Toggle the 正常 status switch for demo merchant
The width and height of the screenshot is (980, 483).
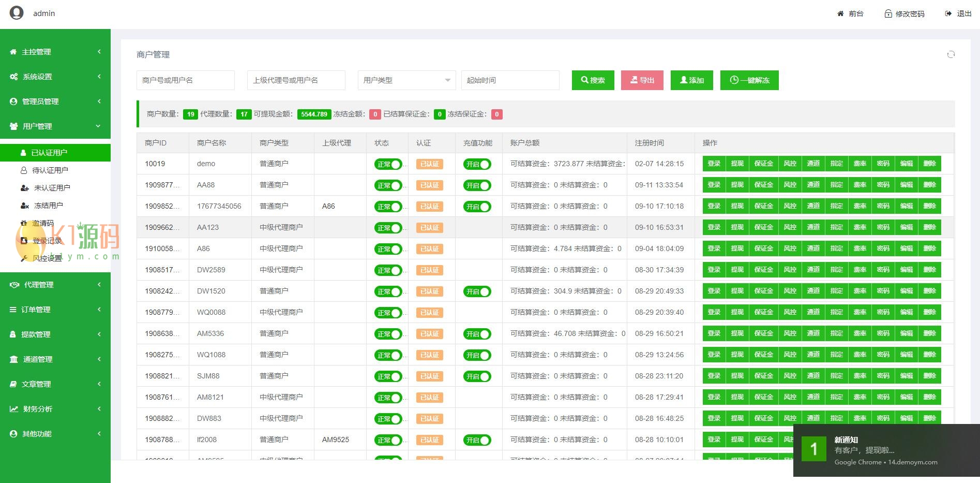click(388, 164)
